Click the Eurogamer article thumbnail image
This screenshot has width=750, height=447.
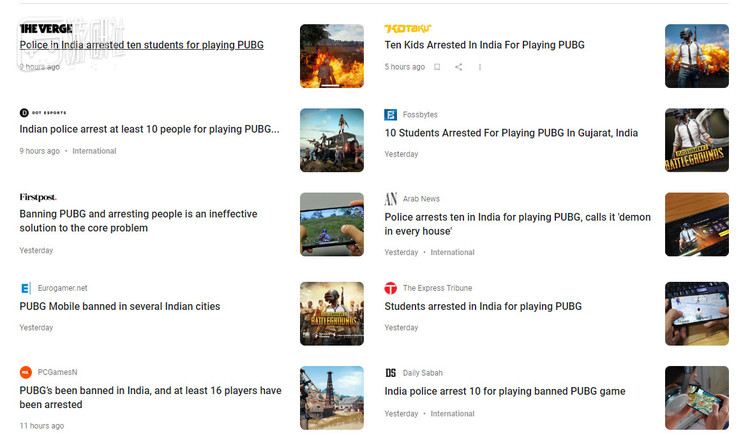point(331,313)
